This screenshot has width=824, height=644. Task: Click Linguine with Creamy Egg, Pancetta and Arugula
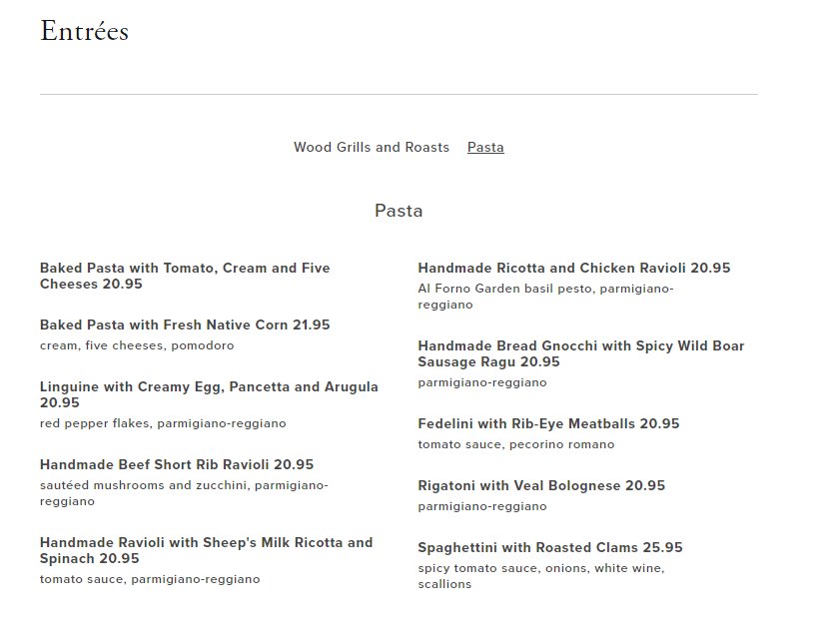tap(209, 394)
